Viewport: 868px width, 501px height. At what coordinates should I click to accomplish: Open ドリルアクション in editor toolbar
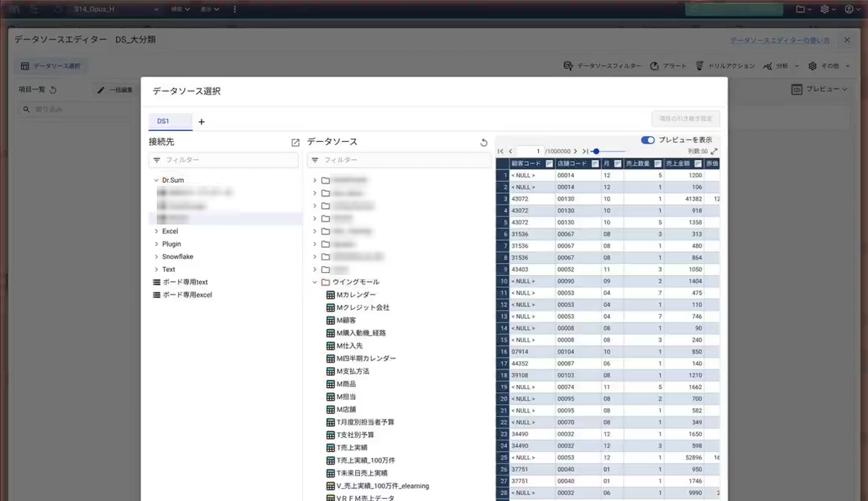pos(725,66)
